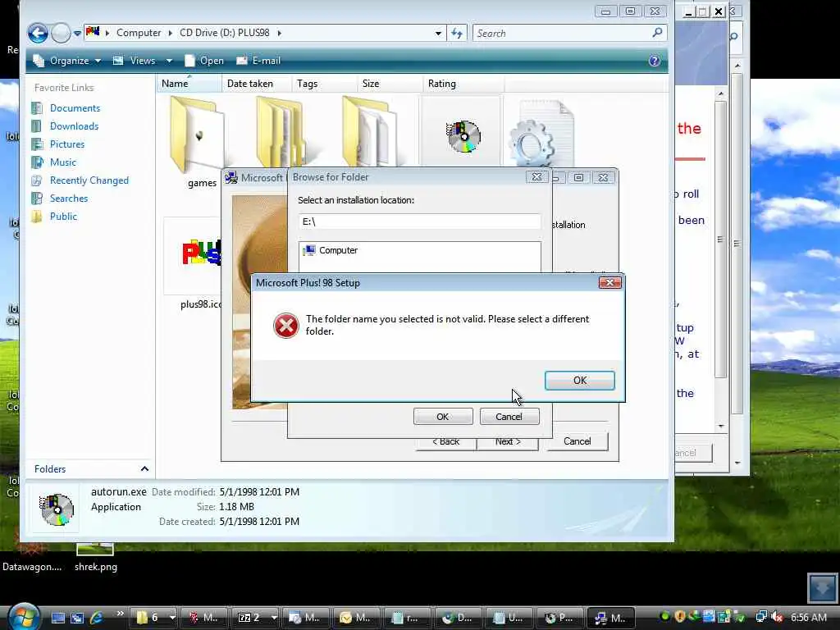Click E-mail in the Explorer toolbar

[258, 61]
